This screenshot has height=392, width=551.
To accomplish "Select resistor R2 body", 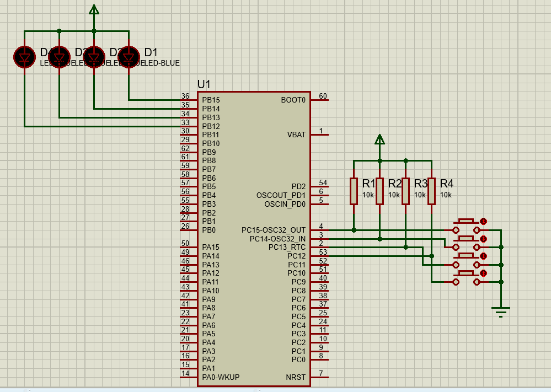I will click(x=379, y=191).
